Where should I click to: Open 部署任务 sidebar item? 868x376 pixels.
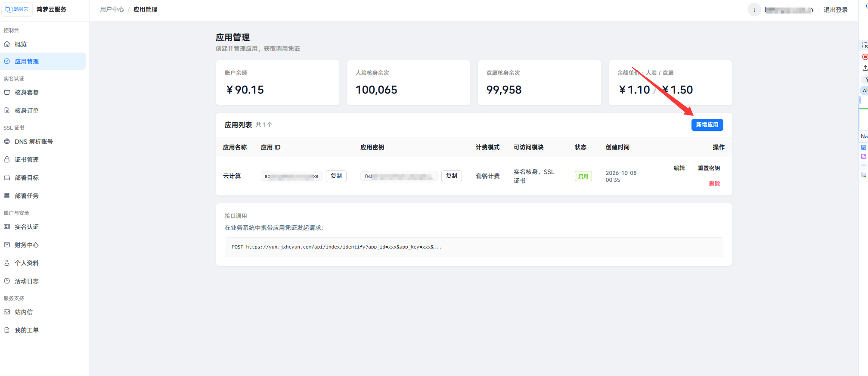[43, 196]
